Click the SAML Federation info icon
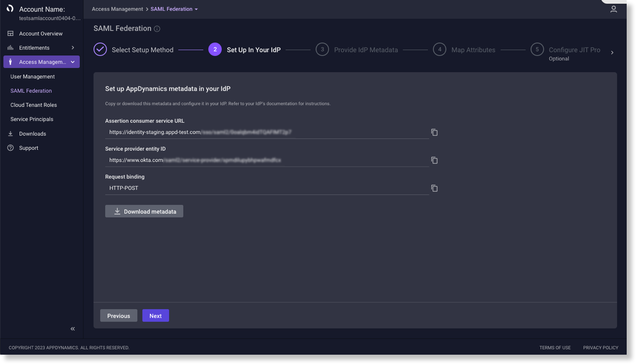Image resolution: width=636 pixels, height=364 pixels. (x=157, y=29)
